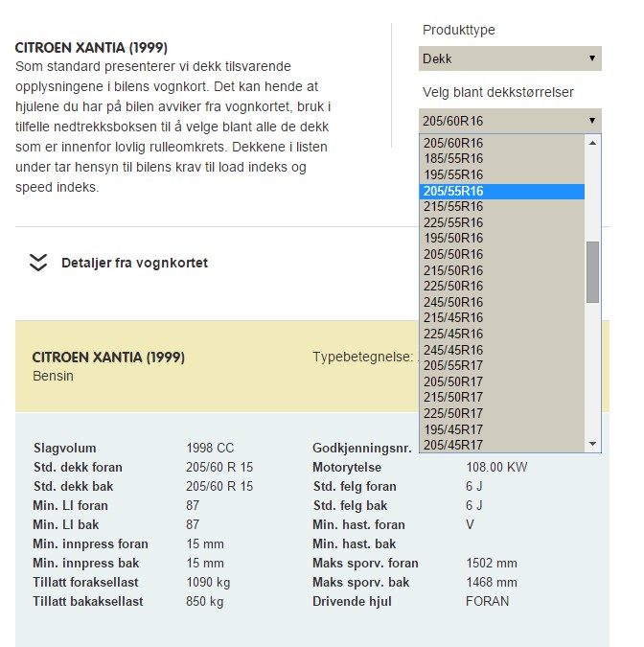
Task: Pick tire size 225/50R16
Action: (x=501, y=286)
